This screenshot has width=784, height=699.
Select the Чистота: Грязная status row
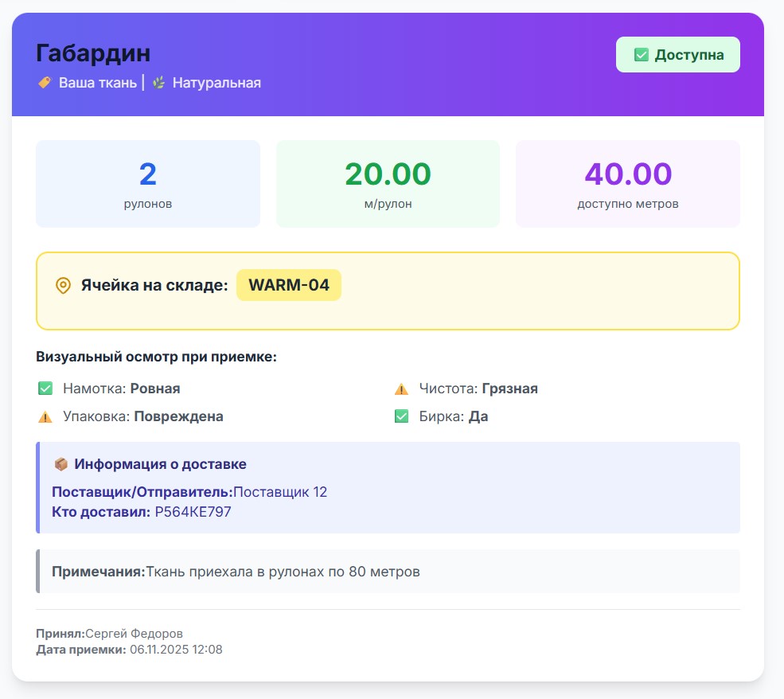476,389
